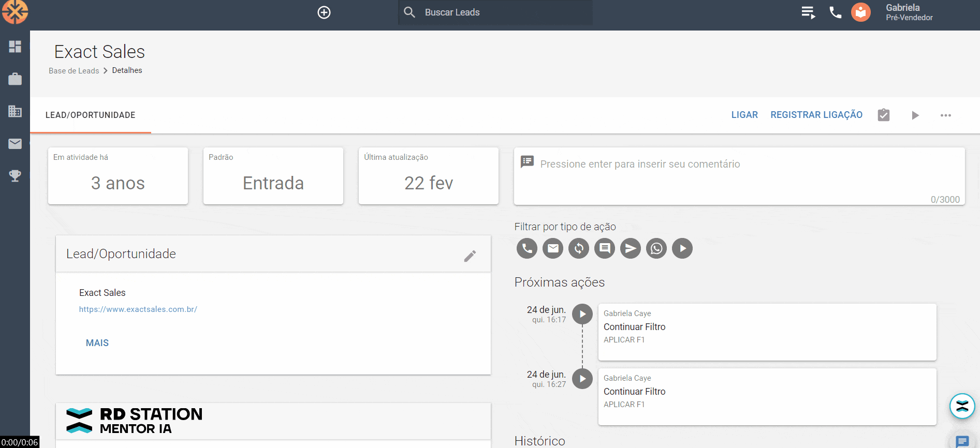Select the LEAD/OPORTUNIDADE tab
The image size is (980, 448).
point(91,115)
